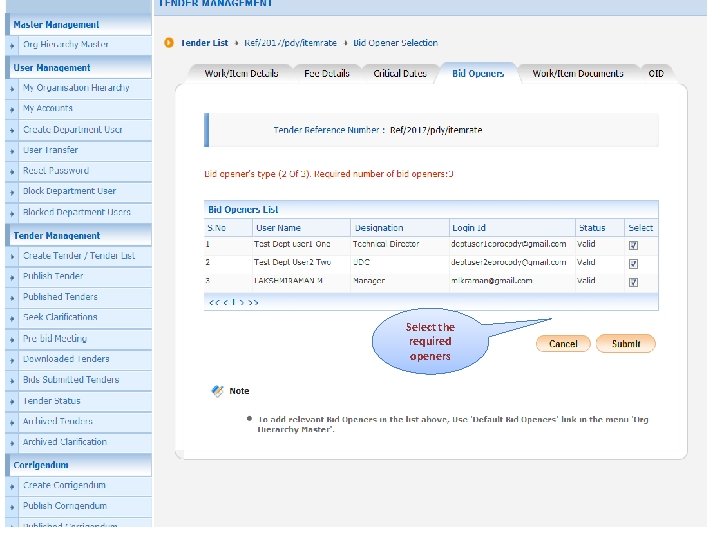Screen dimensions: 720x540
Task: Click the orange breadcrumb arrow icon
Action: pyautogui.click(x=169, y=43)
